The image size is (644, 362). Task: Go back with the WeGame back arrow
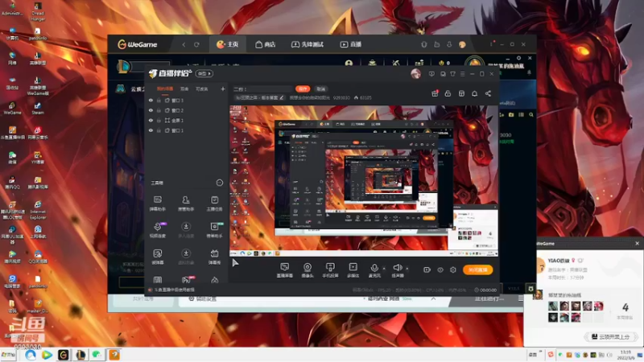(184, 44)
